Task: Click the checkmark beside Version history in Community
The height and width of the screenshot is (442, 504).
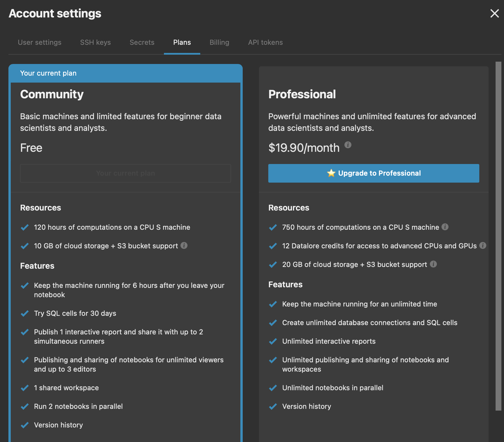Action: (x=25, y=425)
